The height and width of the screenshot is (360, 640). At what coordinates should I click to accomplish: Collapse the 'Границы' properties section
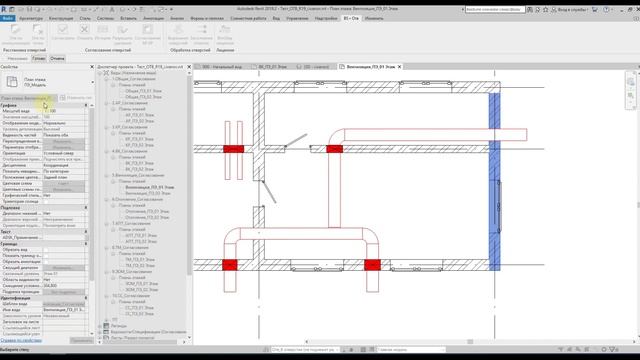point(86,244)
